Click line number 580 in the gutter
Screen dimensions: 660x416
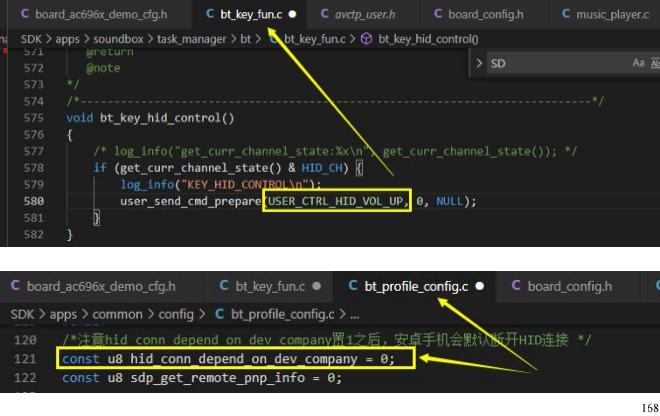(34, 201)
